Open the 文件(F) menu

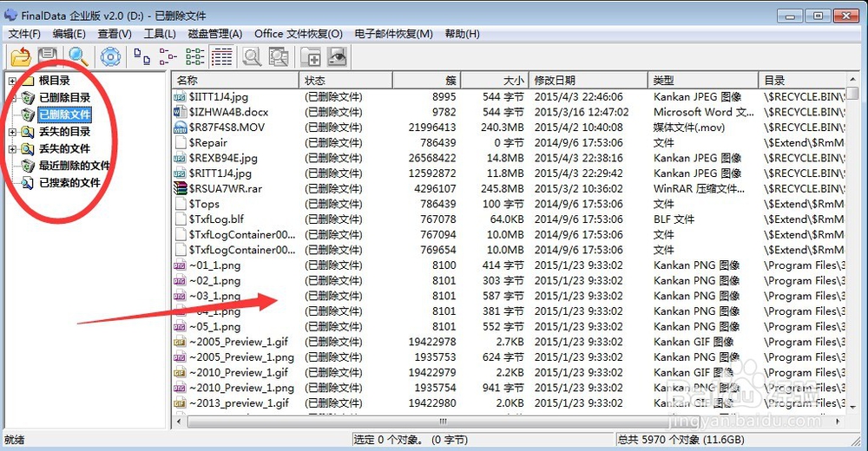pyautogui.click(x=24, y=34)
